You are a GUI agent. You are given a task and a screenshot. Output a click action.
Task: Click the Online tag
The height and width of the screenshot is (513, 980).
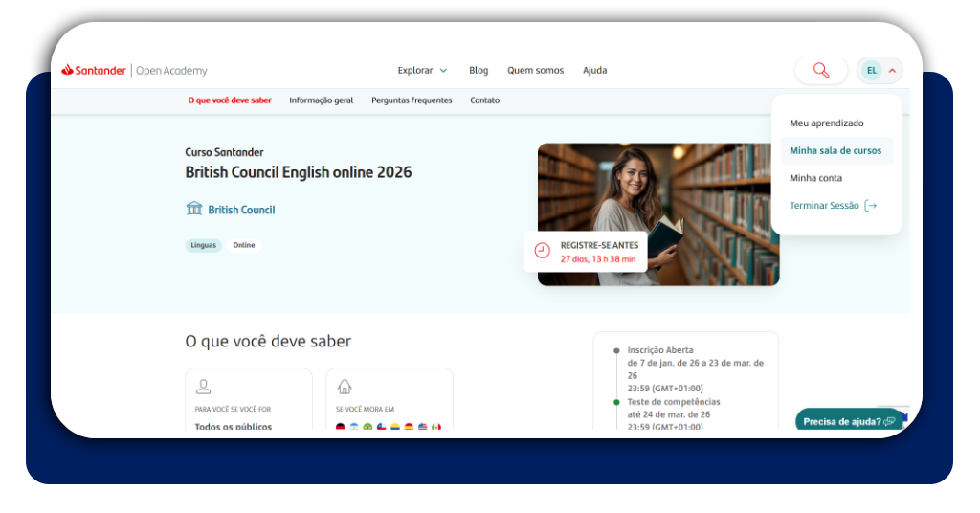click(x=244, y=245)
